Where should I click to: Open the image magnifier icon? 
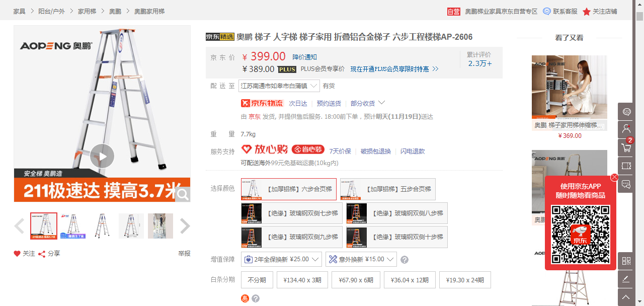click(x=183, y=194)
